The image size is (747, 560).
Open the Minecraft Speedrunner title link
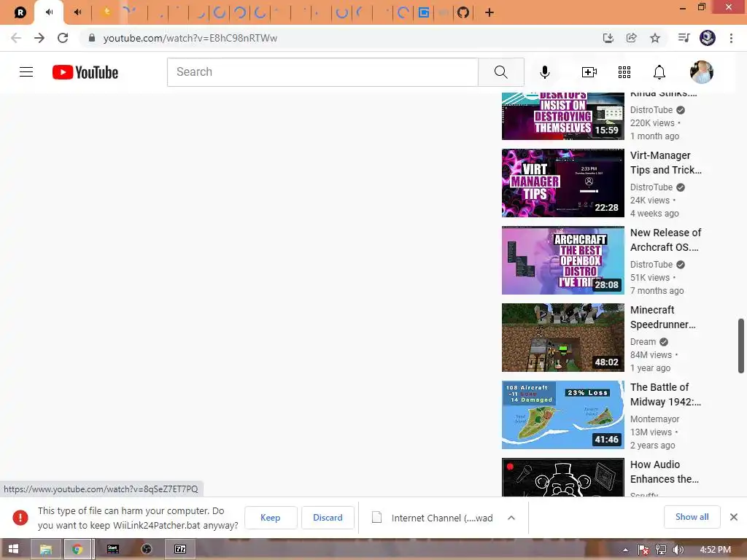pyautogui.click(x=662, y=317)
